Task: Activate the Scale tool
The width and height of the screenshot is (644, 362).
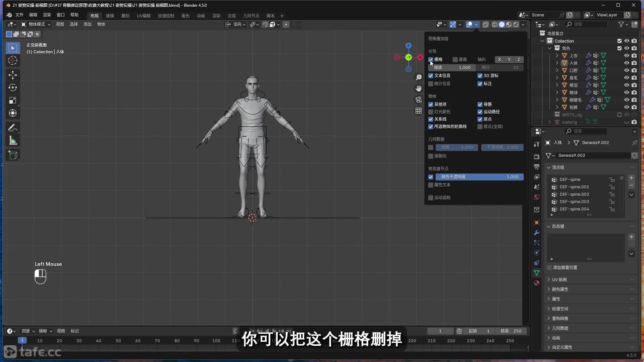Action: coord(13,101)
